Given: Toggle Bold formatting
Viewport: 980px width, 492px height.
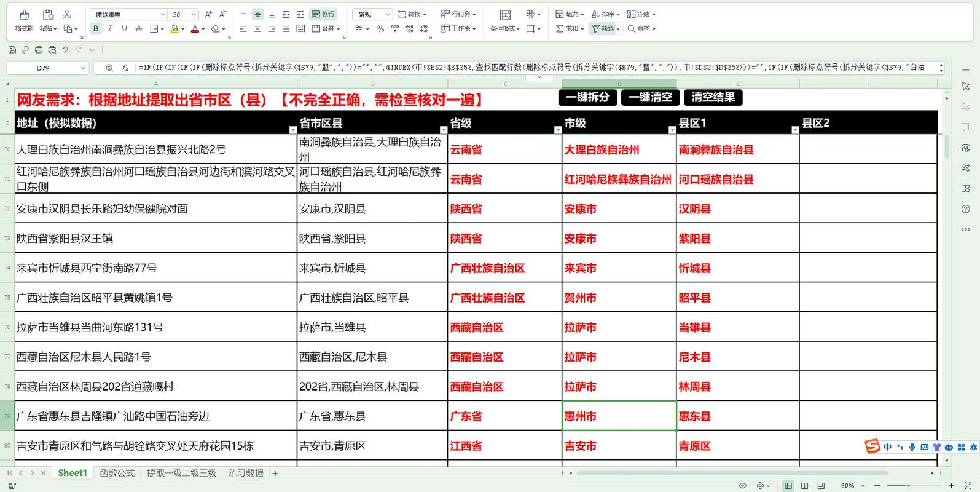Looking at the screenshot, I should coord(96,28).
